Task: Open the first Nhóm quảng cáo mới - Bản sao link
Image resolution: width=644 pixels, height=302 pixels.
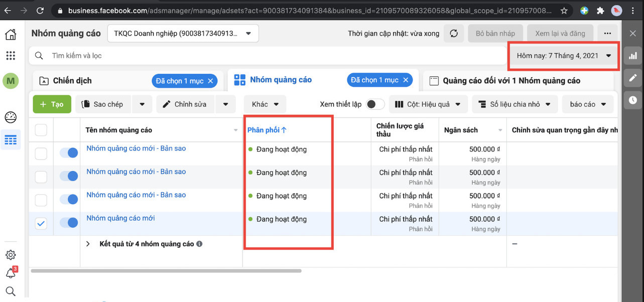Action: [x=136, y=148]
